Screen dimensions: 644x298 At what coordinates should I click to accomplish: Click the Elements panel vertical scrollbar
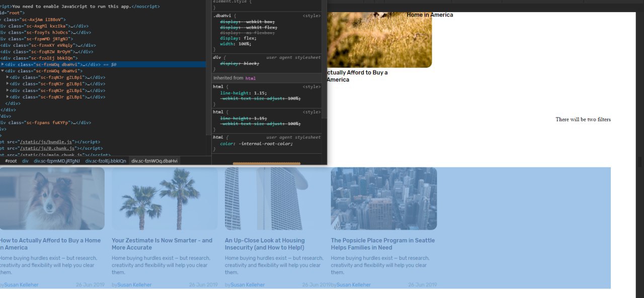[209, 68]
